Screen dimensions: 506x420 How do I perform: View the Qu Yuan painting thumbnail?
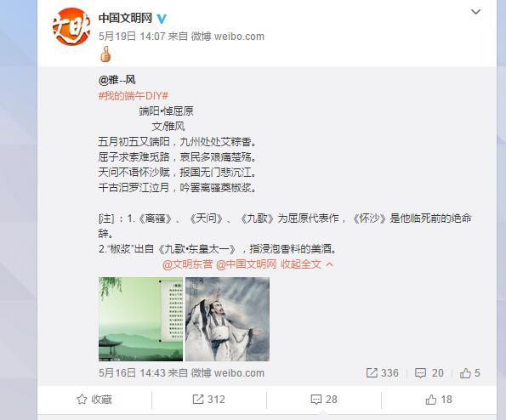[228, 319]
